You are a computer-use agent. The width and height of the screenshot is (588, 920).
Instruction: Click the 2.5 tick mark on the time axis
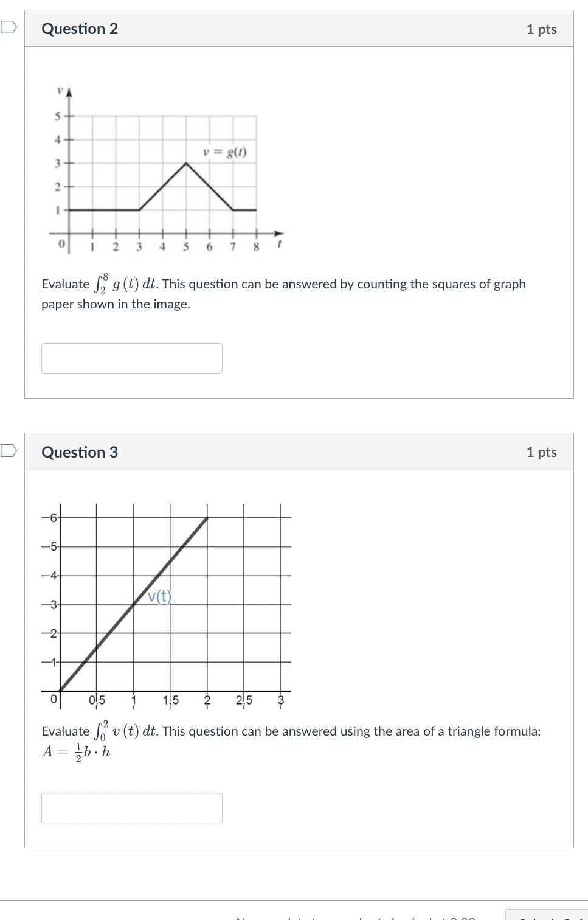244,700
